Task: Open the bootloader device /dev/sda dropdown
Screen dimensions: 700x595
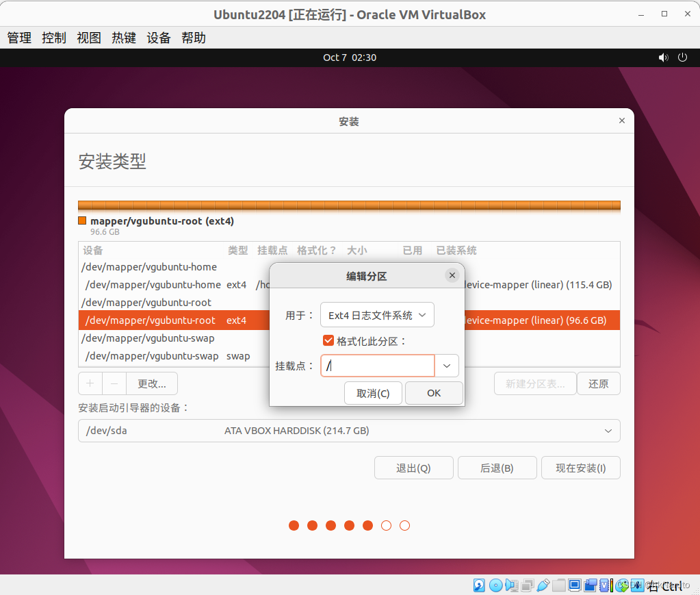Action: [349, 431]
